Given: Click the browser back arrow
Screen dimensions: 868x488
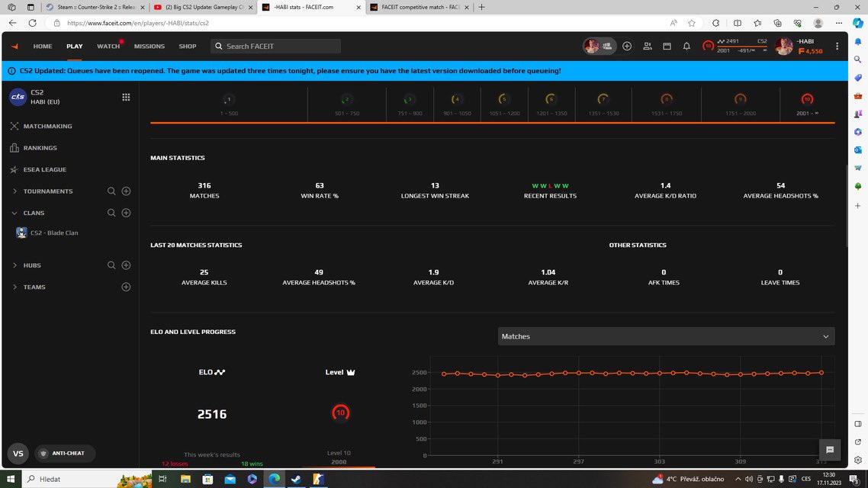Looking at the screenshot, I should coord(12,23).
